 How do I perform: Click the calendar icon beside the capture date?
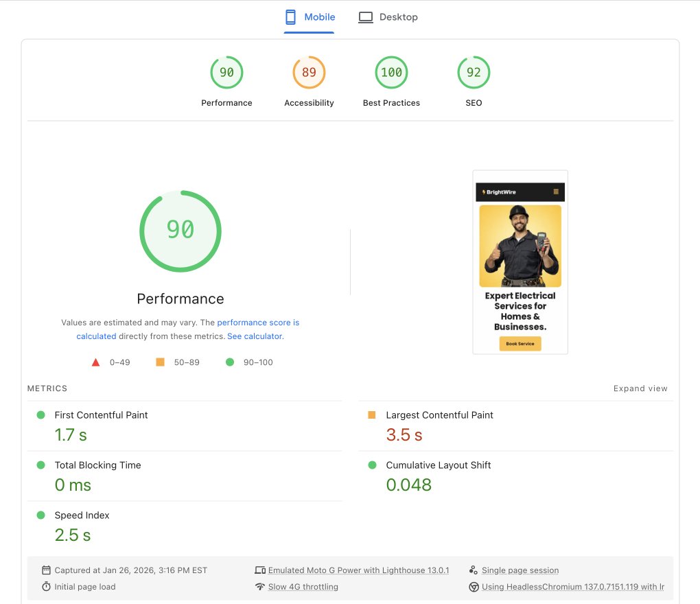45,570
